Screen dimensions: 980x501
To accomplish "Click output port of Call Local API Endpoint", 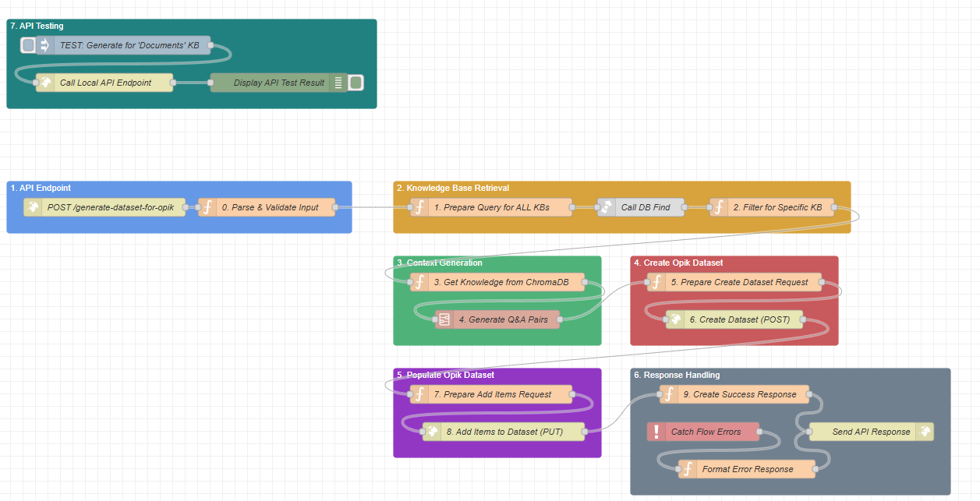I will click(x=173, y=83).
